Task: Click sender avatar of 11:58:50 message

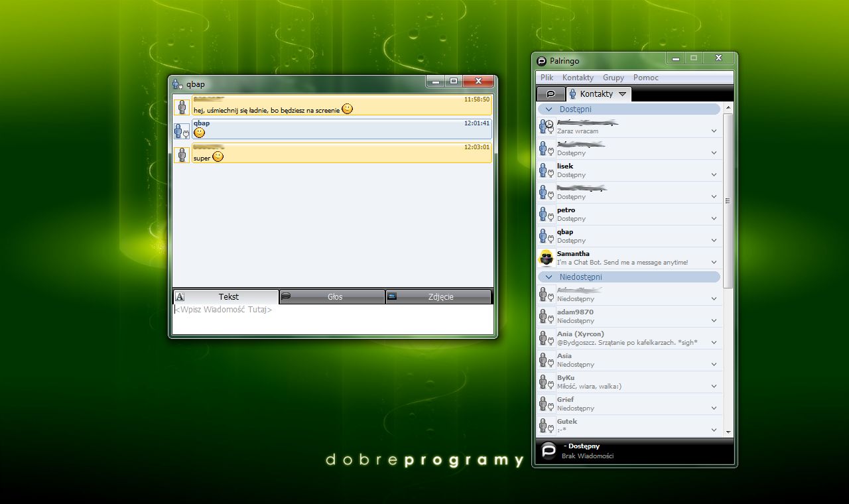Action: pyautogui.click(x=182, y=107)
